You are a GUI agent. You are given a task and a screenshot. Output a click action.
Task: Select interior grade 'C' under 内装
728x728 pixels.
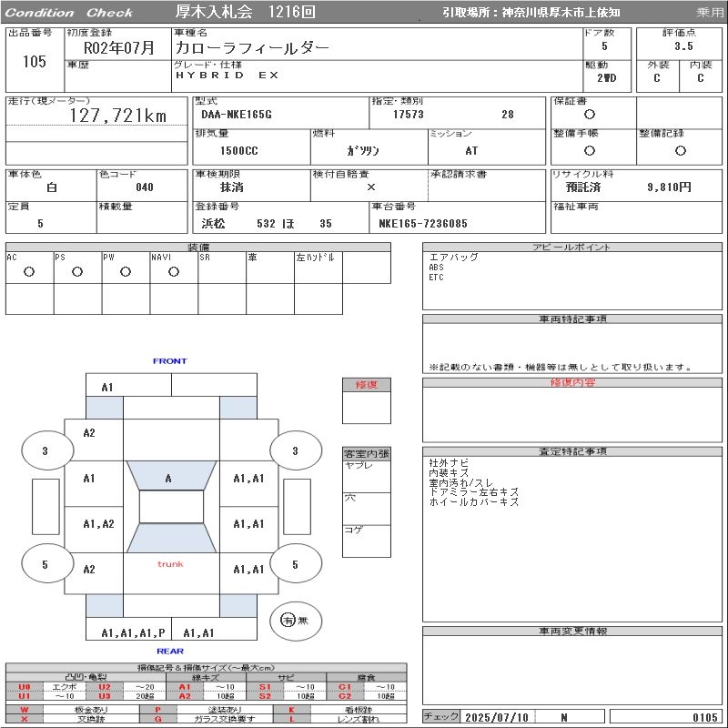coord(700,78)
